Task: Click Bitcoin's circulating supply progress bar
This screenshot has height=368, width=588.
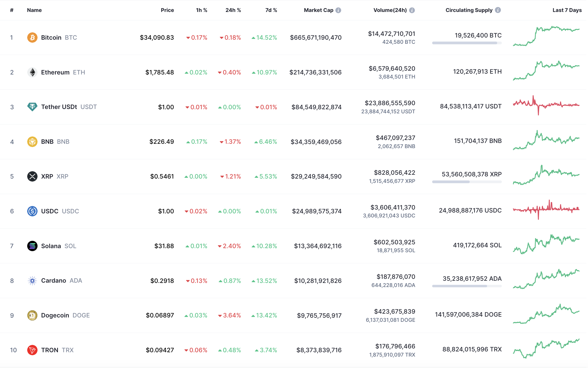Action: point(467,43)
